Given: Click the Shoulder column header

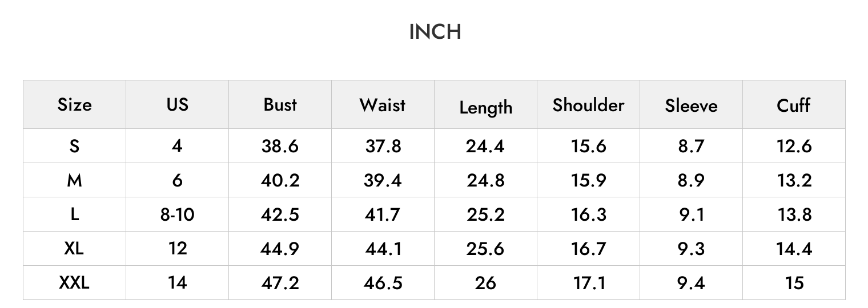Looking at the screenshot, I should 588,105.
